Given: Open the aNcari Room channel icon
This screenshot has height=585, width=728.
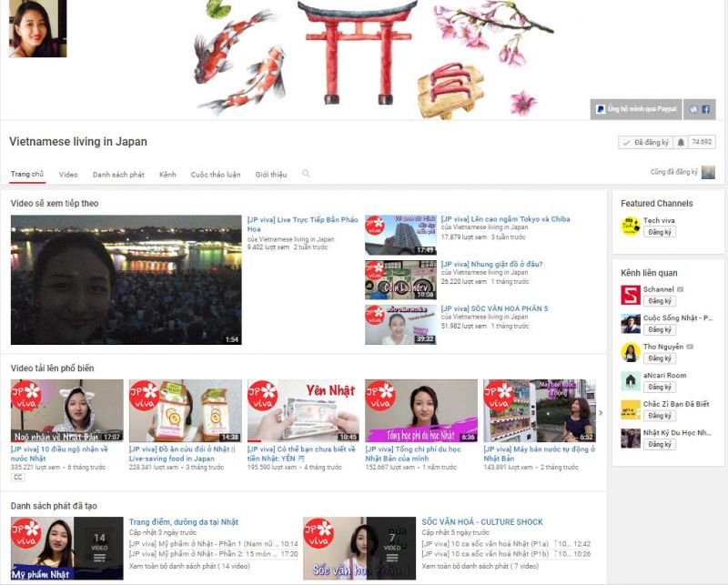Looking at the screenshot, I should 630,380.
